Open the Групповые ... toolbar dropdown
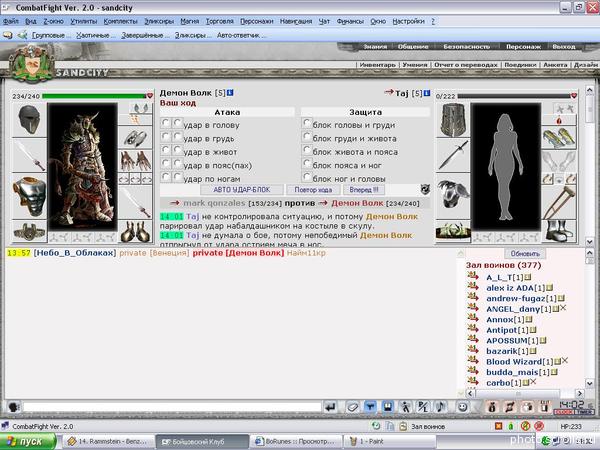 51,35
